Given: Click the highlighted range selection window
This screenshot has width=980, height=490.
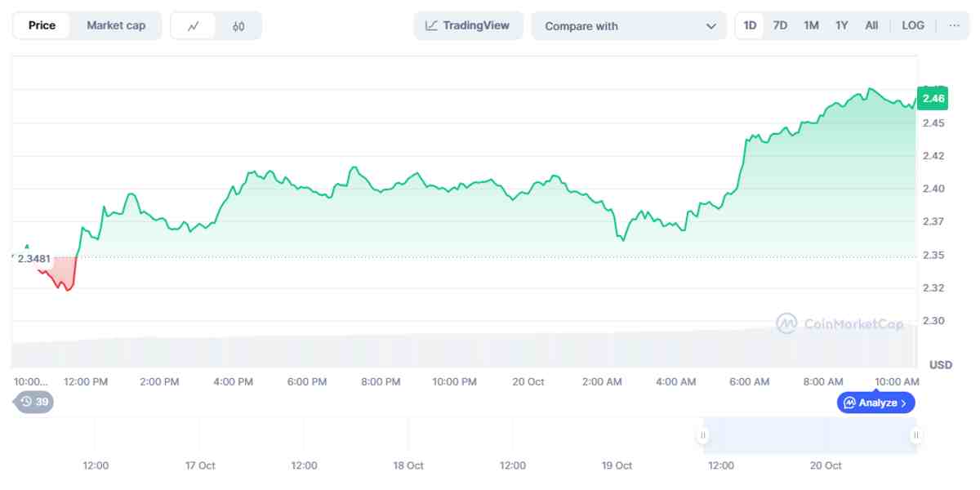Looking at the screenshot, I should point(809,435).
